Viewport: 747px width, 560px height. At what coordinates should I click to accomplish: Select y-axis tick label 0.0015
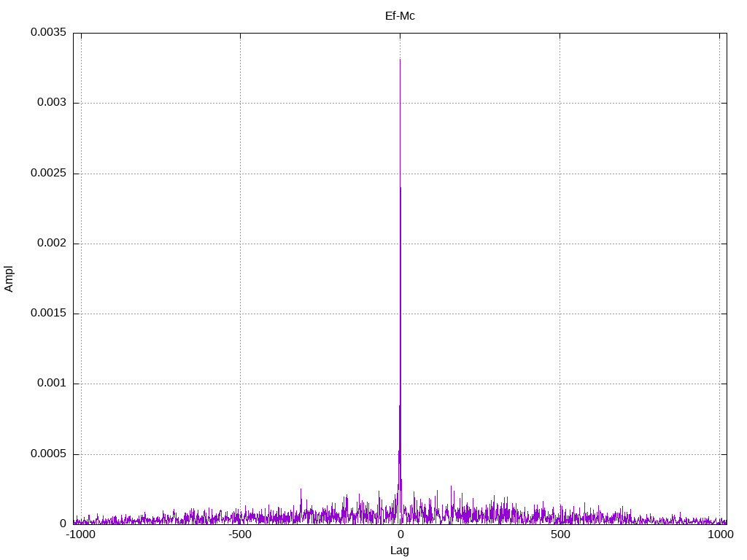pos(49,313)
